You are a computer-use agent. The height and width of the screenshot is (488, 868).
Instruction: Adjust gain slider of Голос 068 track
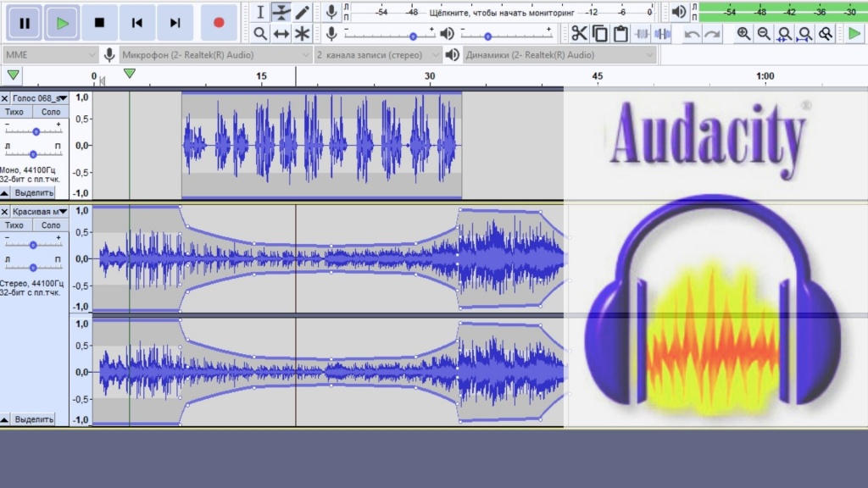[x=33, y=131]
